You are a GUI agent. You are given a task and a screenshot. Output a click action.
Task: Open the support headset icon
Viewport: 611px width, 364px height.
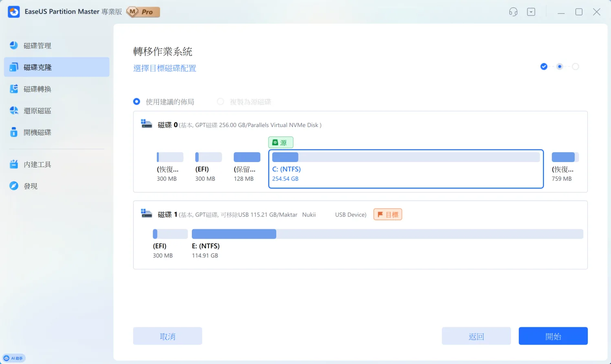[513, 12]
